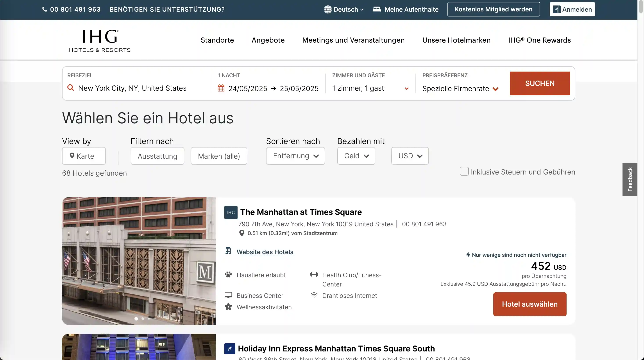The height and width of the screenshot is (360, 644).
Task: Click the monitor icon for Business Center
Action: (228, 295)
